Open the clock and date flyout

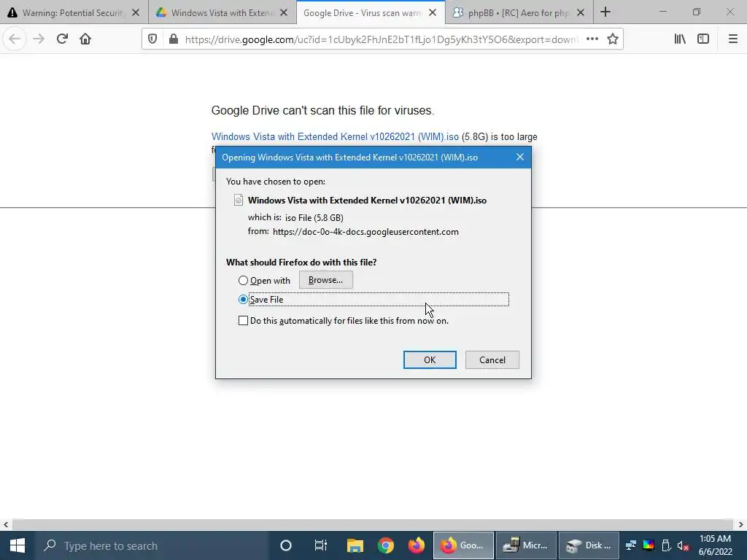coord(715,545)
